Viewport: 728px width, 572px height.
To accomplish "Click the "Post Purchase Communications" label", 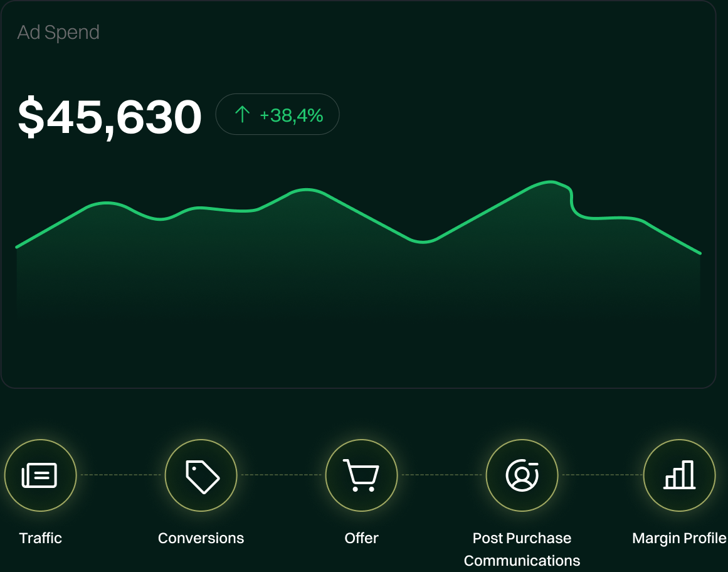I will click(522, 549).
